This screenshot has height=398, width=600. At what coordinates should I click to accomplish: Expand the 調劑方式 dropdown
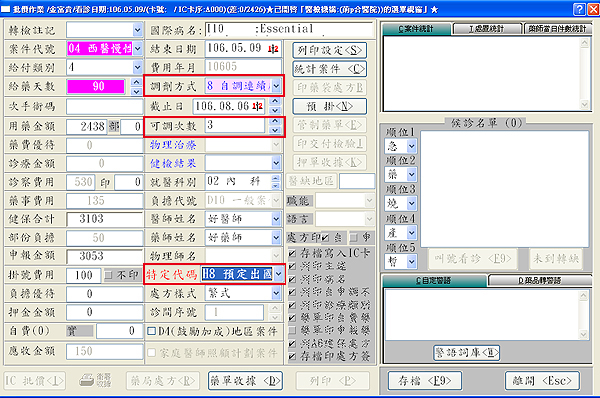pos(277,86)
